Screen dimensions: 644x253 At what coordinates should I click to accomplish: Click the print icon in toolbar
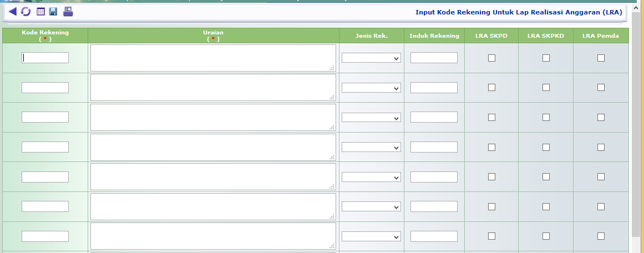[x=68, y=12]
